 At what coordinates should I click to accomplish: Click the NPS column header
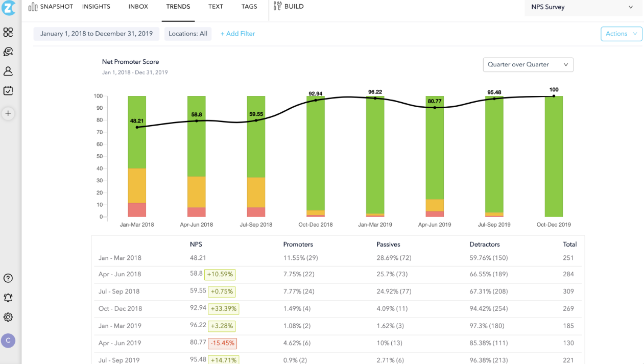click(x=196, y=245)
